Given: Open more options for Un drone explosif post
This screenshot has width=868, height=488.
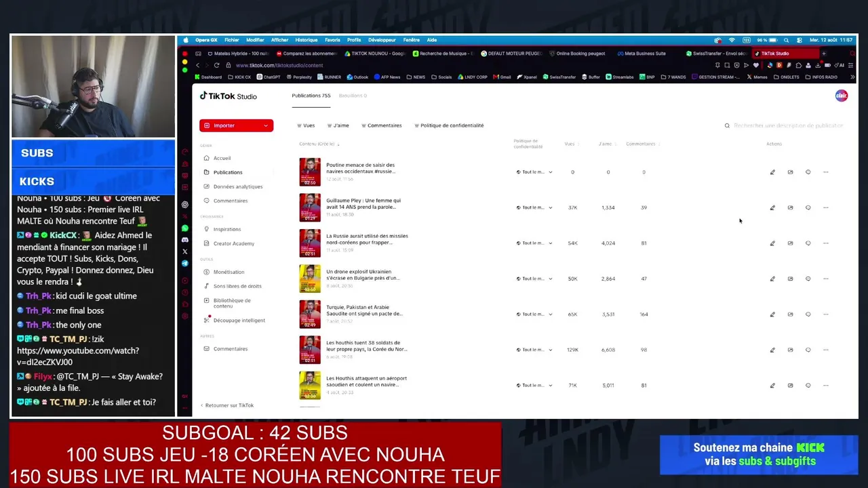Looking at the screenshot, I should [x=825, y=279].
